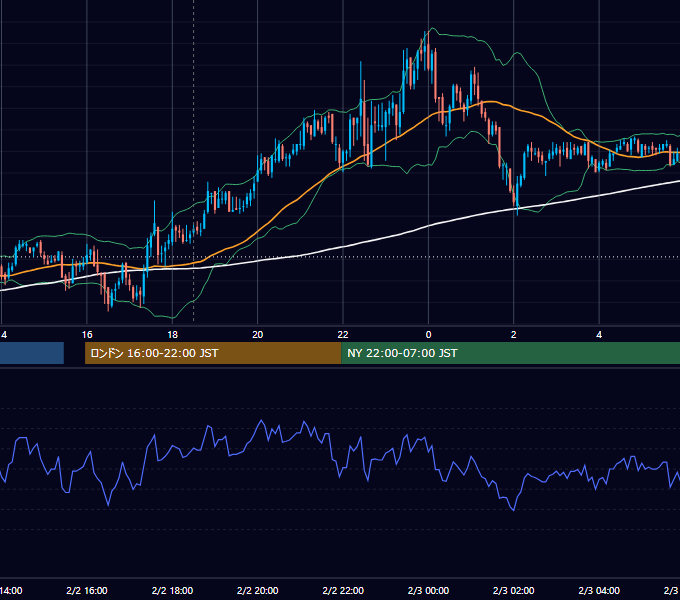
Task: Click the '2/3 04:00' oscillator time label
Action: point(599,590)
